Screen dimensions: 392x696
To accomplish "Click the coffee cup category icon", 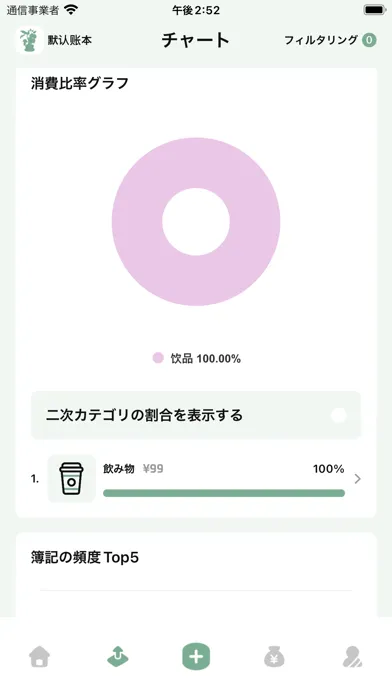I will coord(71,478).
